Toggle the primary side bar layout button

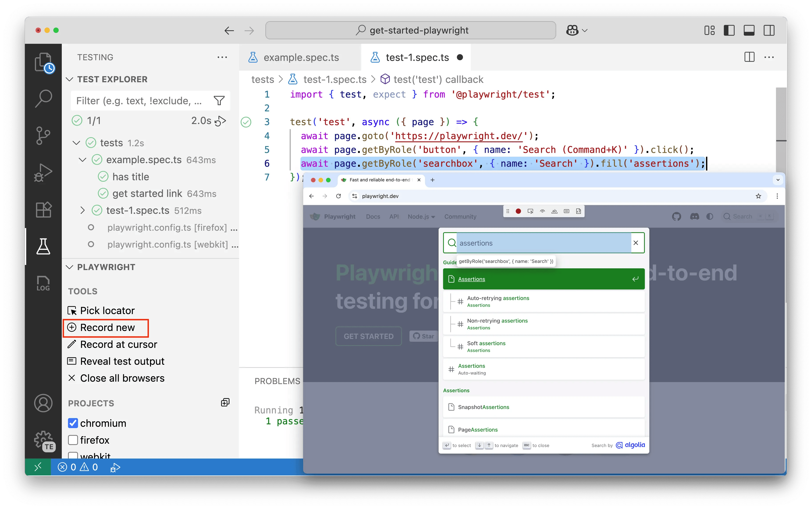click(729, 30)
